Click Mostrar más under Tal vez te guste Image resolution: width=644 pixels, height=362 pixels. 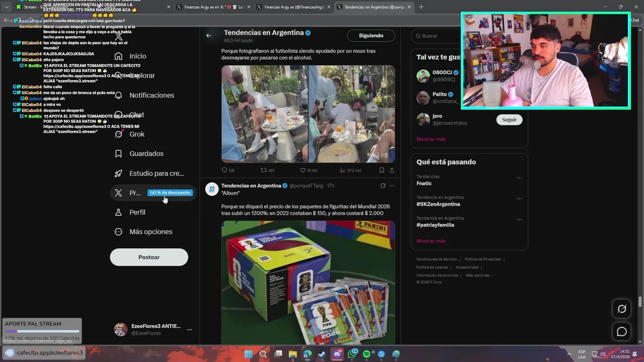point(431,139)
